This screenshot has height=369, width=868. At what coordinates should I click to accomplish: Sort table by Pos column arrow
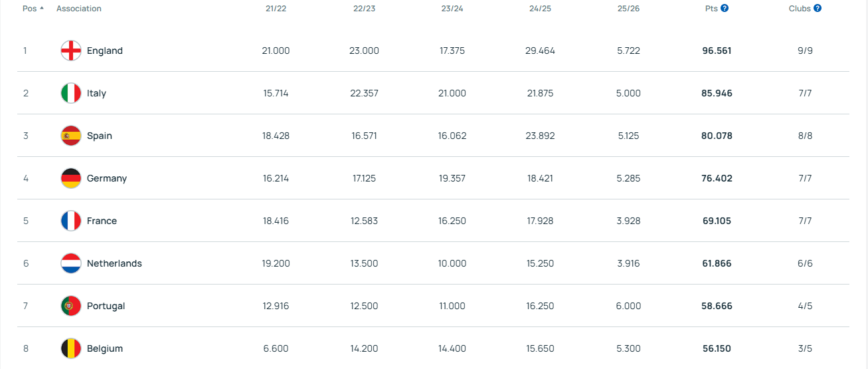pos(43,9)
